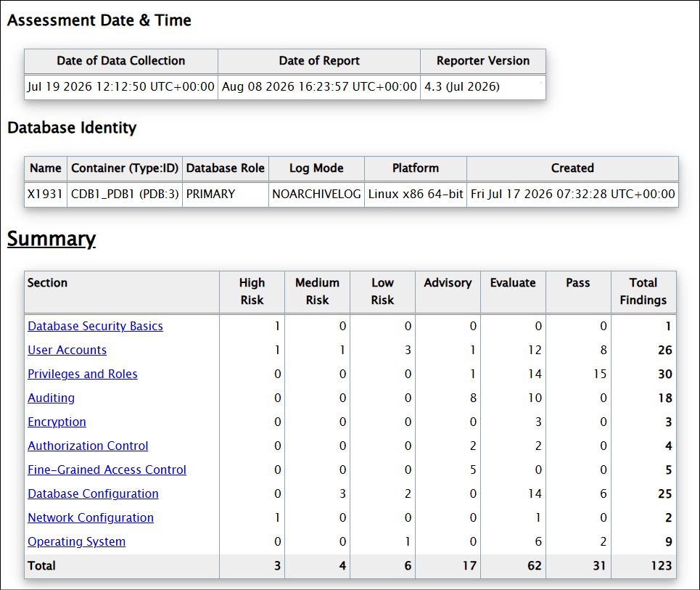Click the Evaluate total value 62
The width and height of the screenshot is (700, 590).
click(535, 566)
